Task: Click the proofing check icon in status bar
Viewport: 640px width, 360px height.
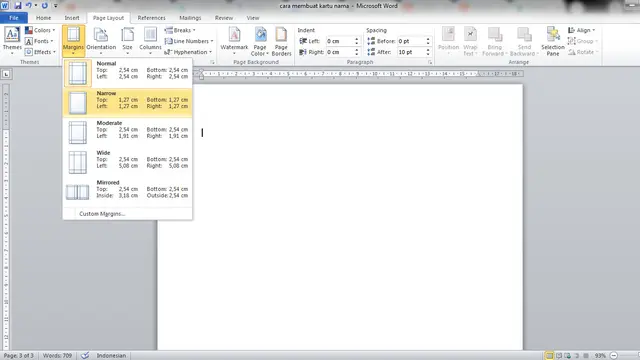Action: pyautogui.click(x=85, y=356)
